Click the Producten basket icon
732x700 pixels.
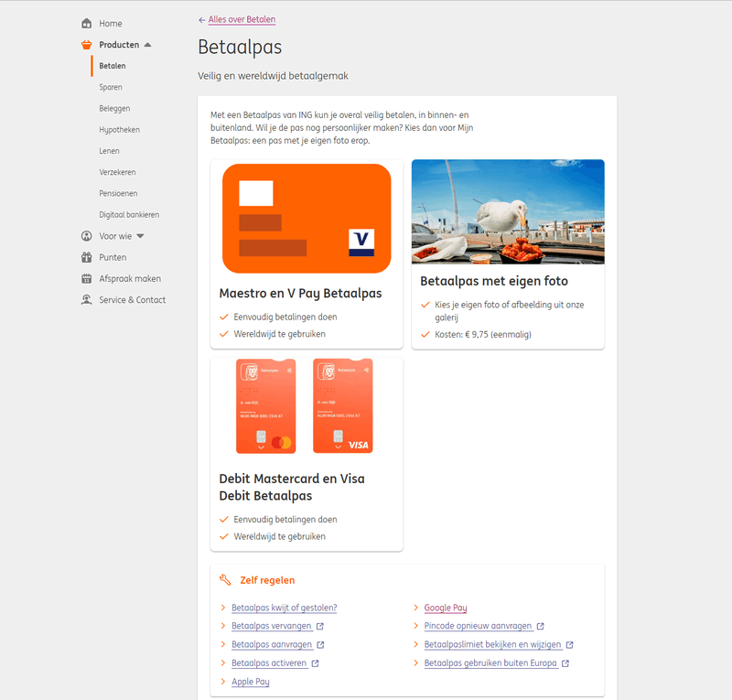tap(86, 45)
